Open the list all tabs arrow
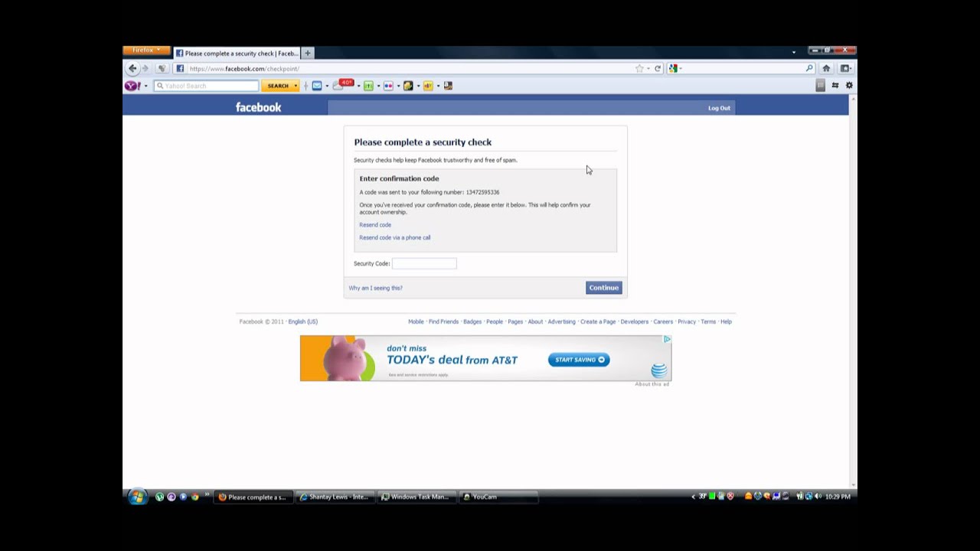The image size is (980, 551). (794, 53)
